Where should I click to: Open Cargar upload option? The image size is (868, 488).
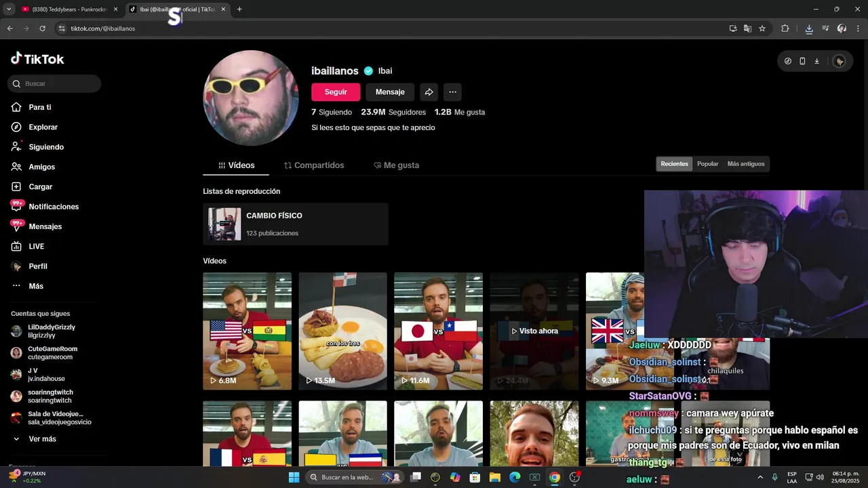click(x=40, y=186)
